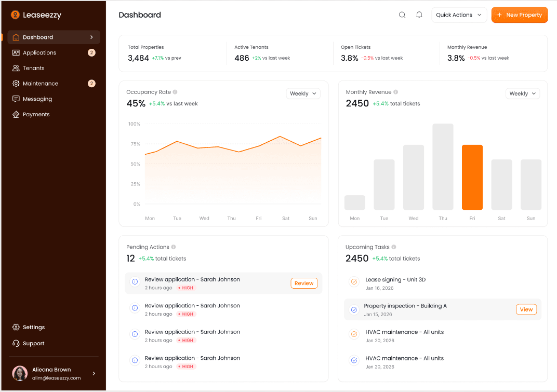557x392 pixels.
Task: Click the New Property button
Action: (x=520, y=15)
